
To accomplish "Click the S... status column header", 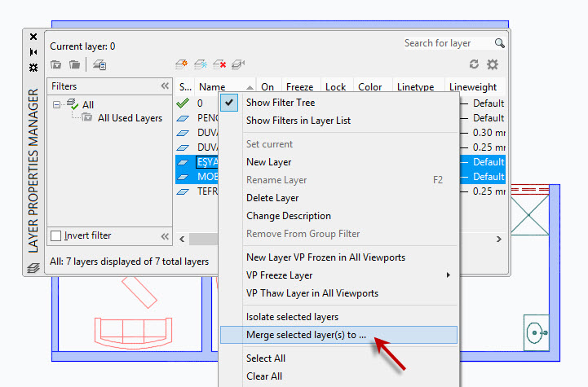I will pyautogui.click(x=185, y=87).
